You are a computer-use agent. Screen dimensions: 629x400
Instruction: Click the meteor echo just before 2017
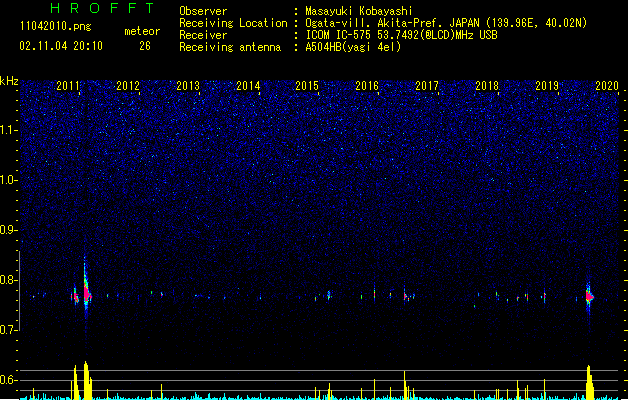pyautogui.click(x=405, y=296)
